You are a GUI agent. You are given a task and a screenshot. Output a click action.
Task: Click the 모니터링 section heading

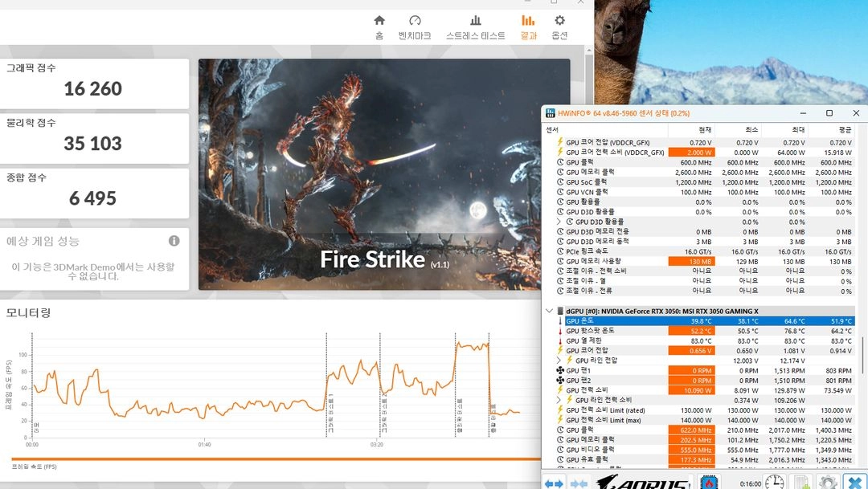click(x=28, y=313)
